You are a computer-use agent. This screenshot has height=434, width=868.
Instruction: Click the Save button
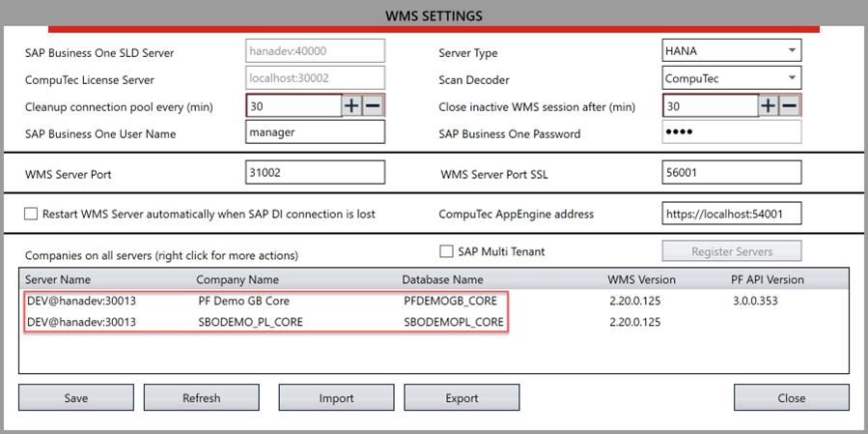coord(75,397)
